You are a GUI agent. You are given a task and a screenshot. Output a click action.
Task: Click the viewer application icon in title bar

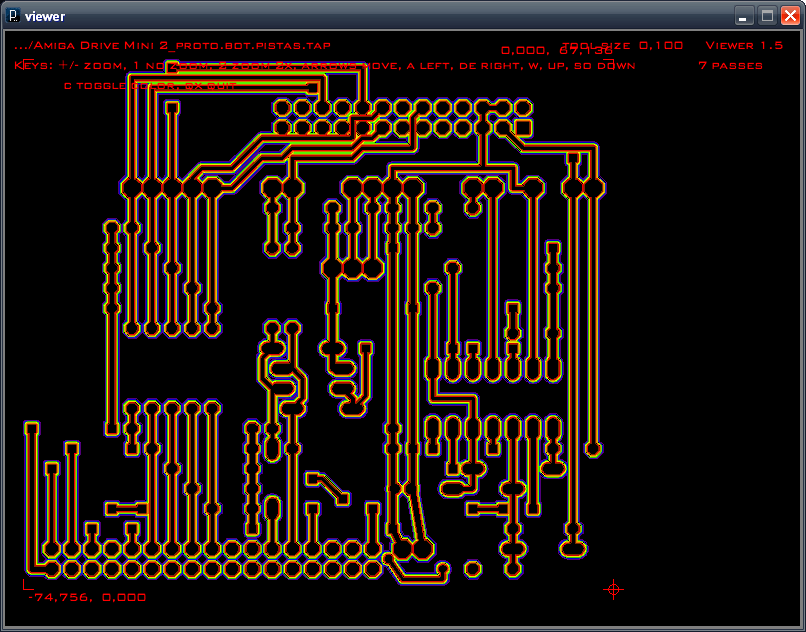pyautogui.click(x=13, y=16)
